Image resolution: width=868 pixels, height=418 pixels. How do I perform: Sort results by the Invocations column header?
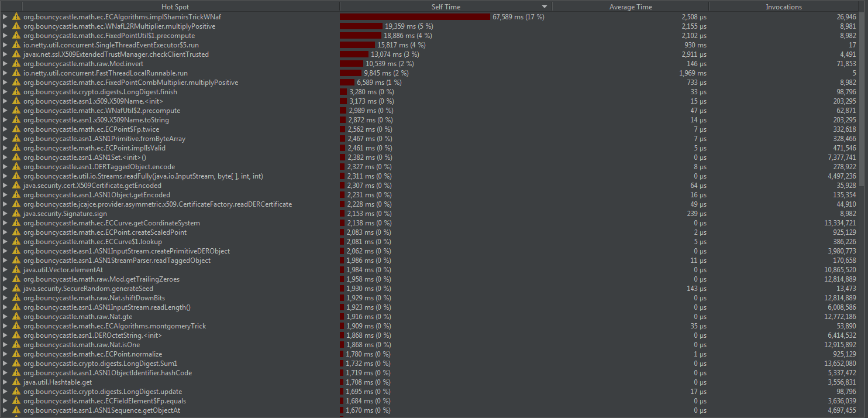[784, 6]
